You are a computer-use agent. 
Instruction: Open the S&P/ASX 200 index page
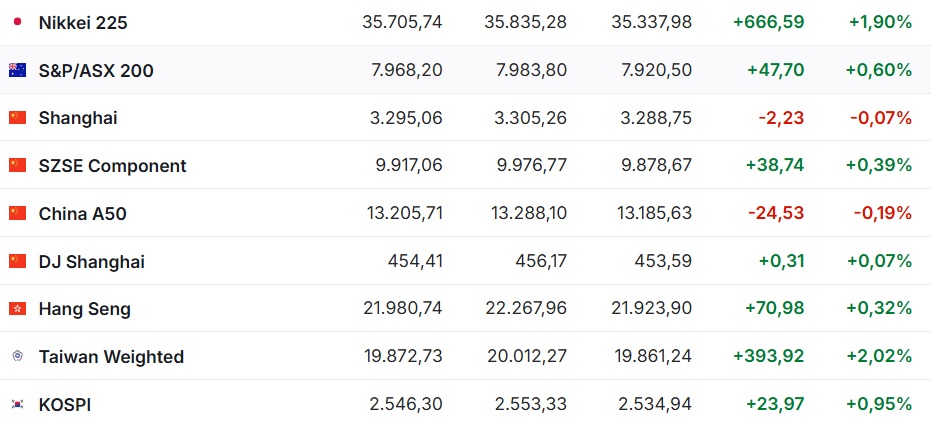96,71
